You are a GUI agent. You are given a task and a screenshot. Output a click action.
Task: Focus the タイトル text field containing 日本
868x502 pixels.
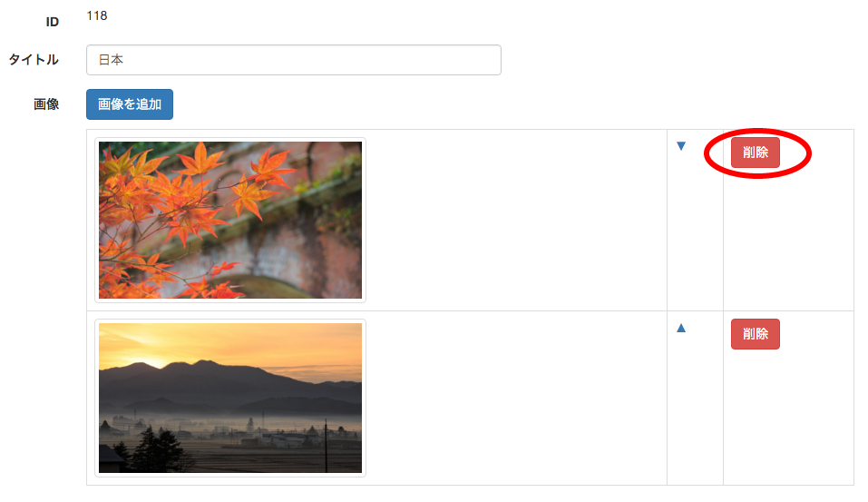pyautogui.click(x=293, y=60)
